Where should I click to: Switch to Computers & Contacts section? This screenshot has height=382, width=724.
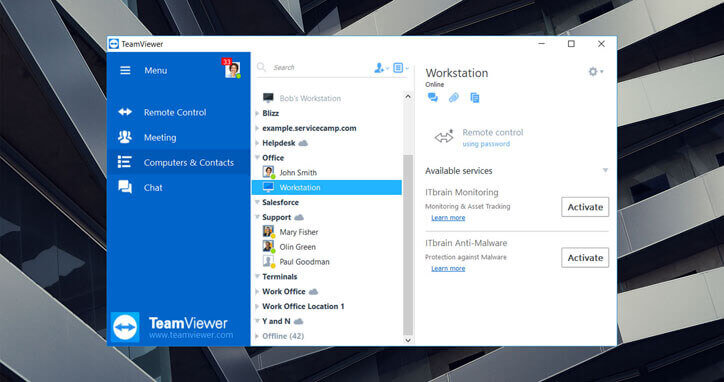pos(179,162)
